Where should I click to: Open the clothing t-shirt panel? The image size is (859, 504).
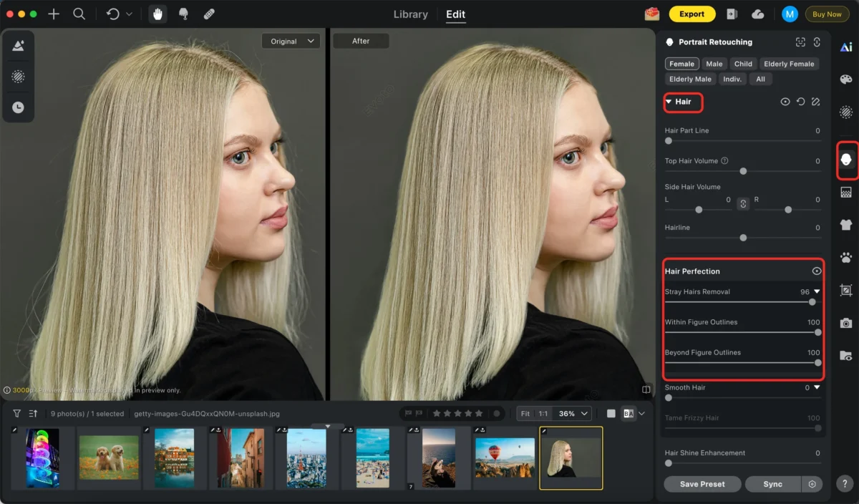(846, 225)
